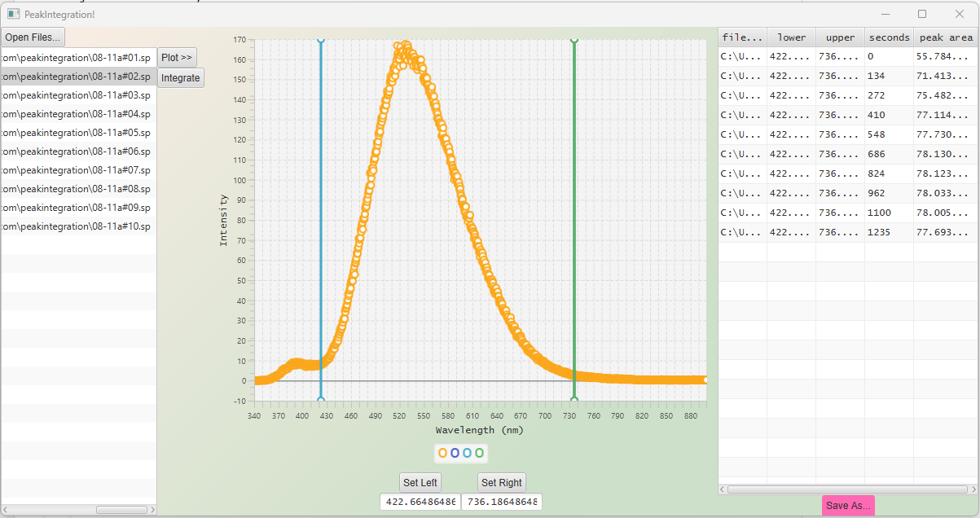Click the seconds cell showing 410

889,115
